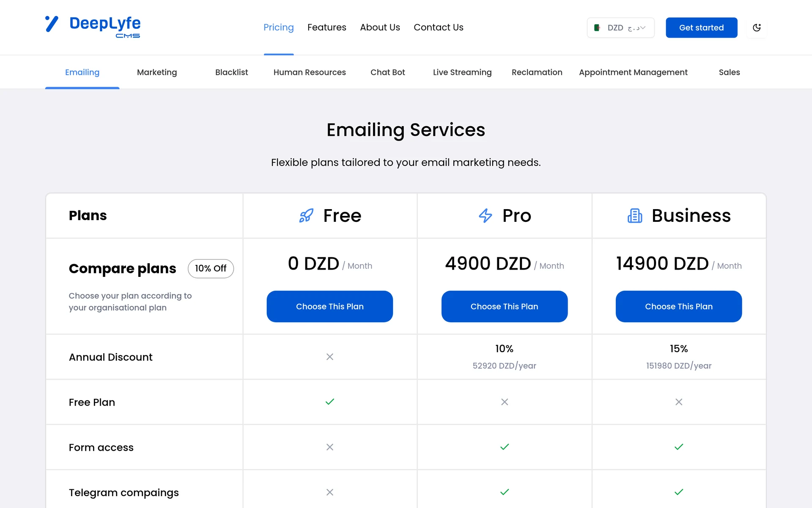Open the Live Streaming tab
The image size is (812, 508).
462,72
